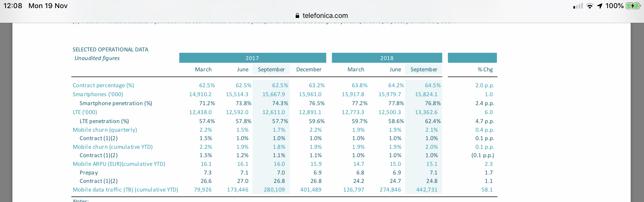644x202 pixels.
Task: Tap the location services arrow icon
Action: pos(600,6)
